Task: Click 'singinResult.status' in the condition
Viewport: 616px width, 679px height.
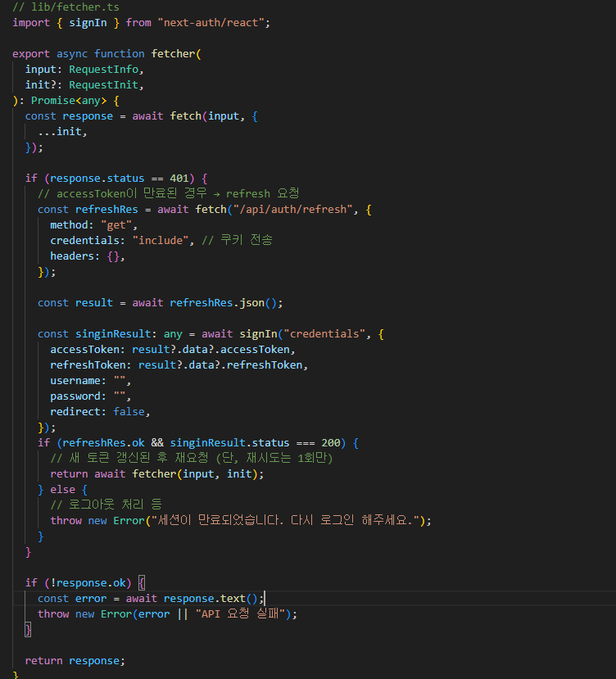Action: coord(229,443)
